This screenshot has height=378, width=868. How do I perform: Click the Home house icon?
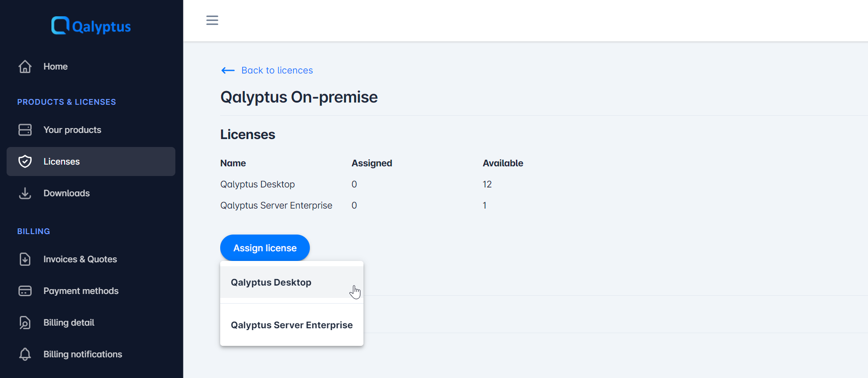tap(25, 66)
